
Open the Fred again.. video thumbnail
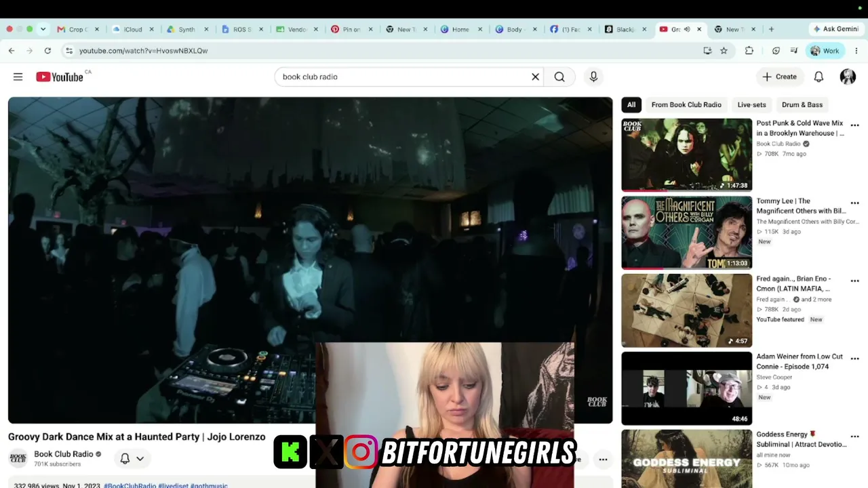[x=686, y=310]
